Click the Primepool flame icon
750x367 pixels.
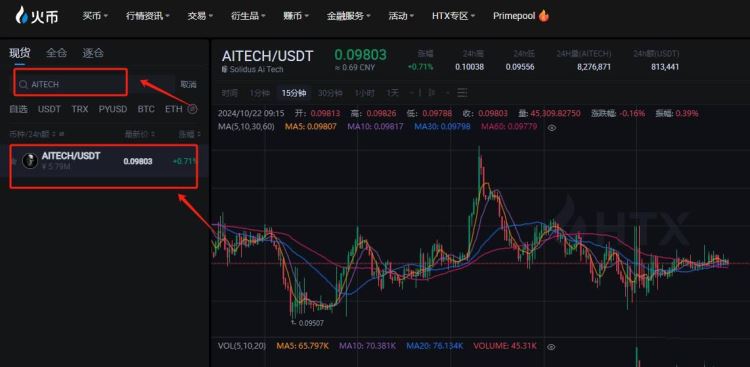pyautogui.click(x=544, y=16)
